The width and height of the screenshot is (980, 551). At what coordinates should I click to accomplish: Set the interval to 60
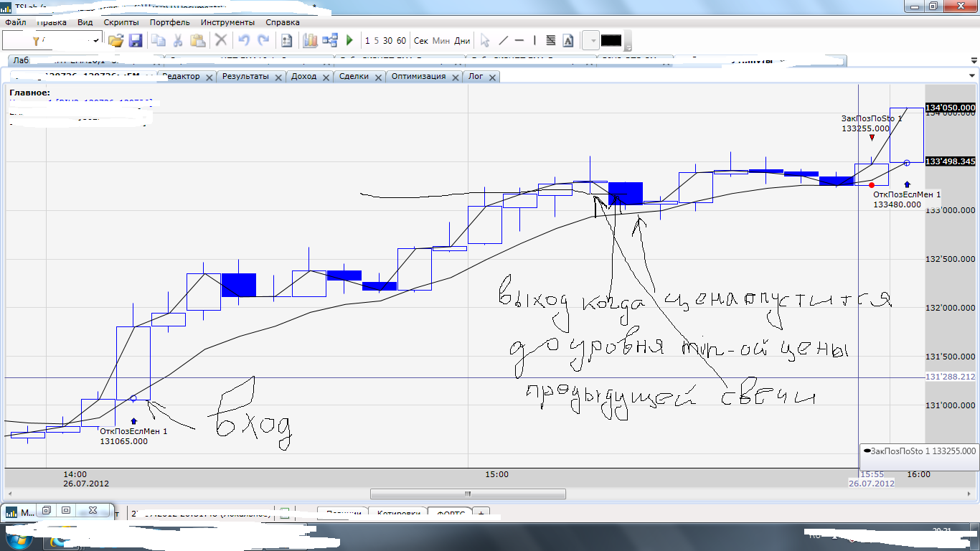401,41
